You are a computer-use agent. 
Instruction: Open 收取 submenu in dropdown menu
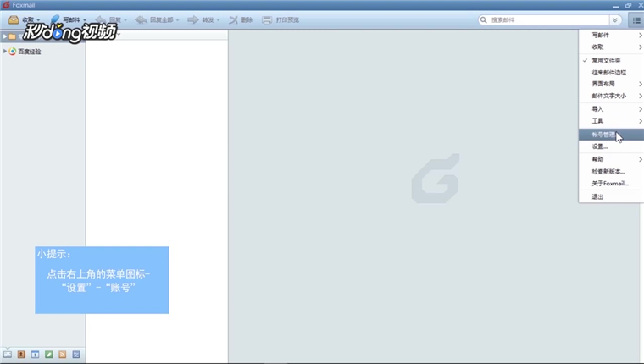tap(611, 47)
